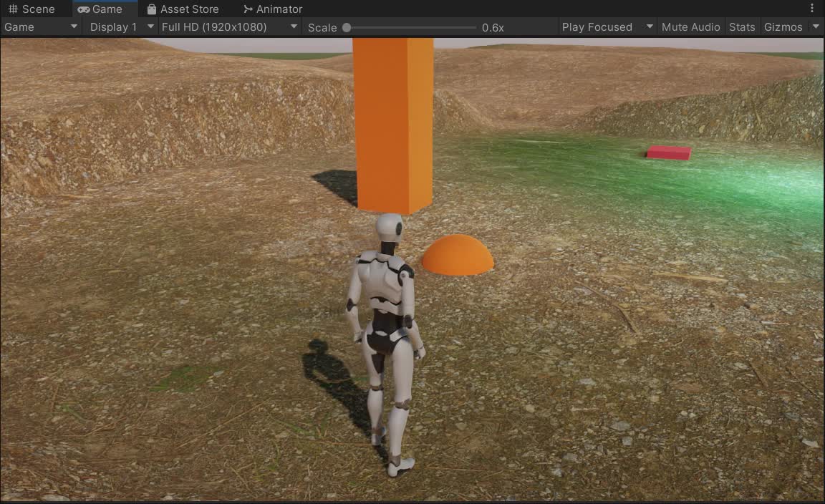Toggle Gizmos visibility in Game view
Image resolution: width=825 pixels, height=504 pixels.
click(x=783, y=27)
